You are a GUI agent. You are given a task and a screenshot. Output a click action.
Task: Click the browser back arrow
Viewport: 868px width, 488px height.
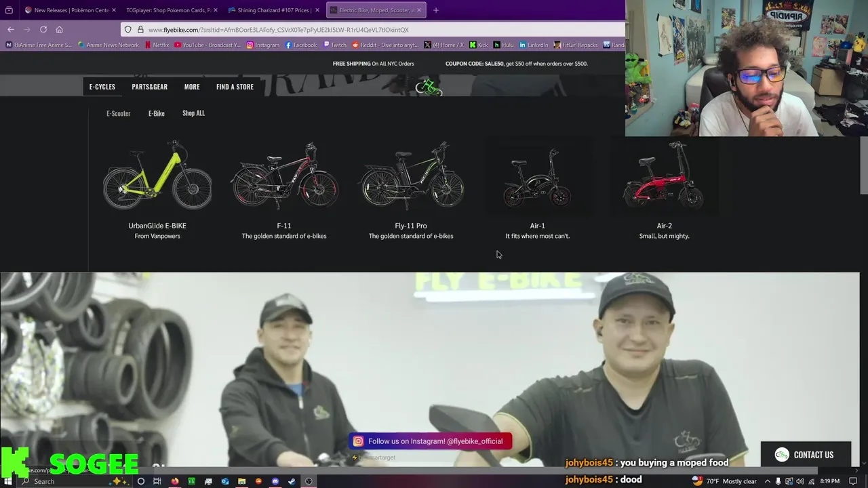pyautogui.click(x=11, y=29)
